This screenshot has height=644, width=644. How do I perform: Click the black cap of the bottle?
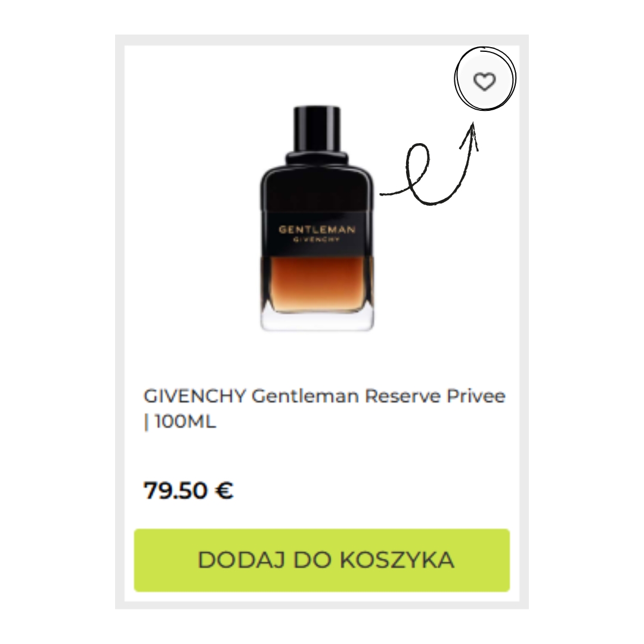click(317, 129)
